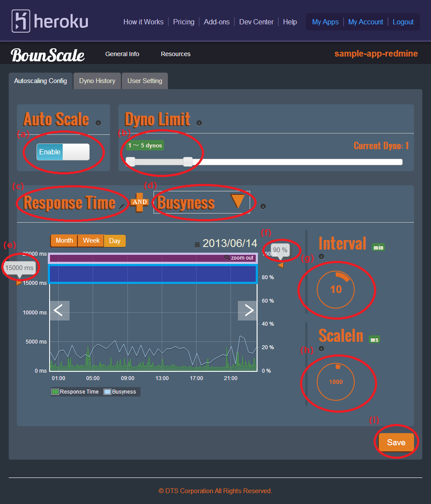The height and width of the screenshot is (504, 431).
Task: Go to previous graph period arrow
Action: [60, 310]
